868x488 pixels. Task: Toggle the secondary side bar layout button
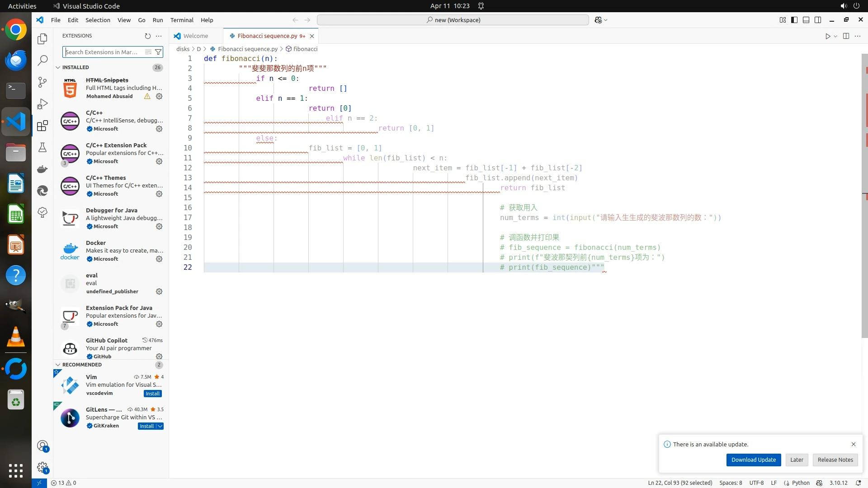818,20
